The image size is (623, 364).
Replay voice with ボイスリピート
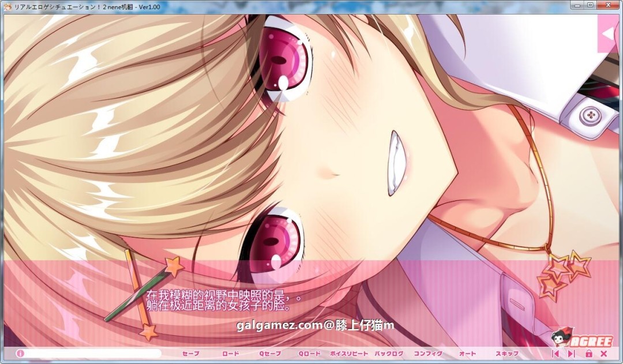pyautogui.click(x=349, y=354)
